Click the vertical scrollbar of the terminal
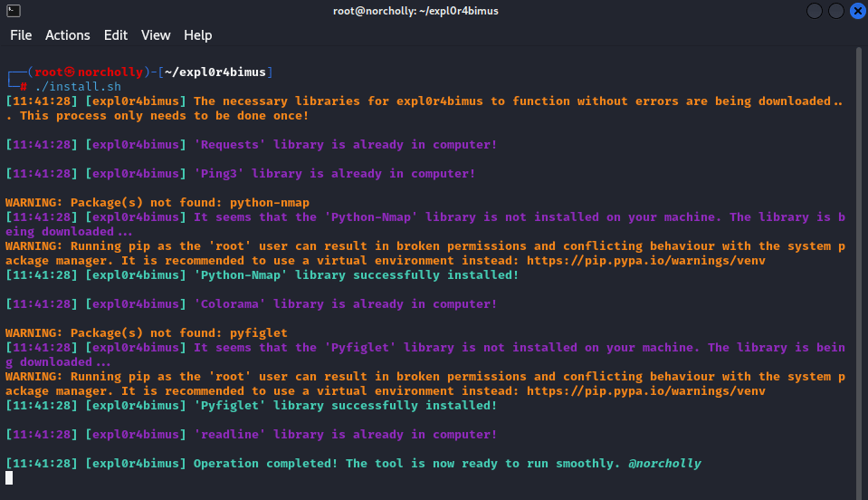Image resolution: width=868 pixels, height=500 pixels. pyautogui.click(x=859, y=272)
